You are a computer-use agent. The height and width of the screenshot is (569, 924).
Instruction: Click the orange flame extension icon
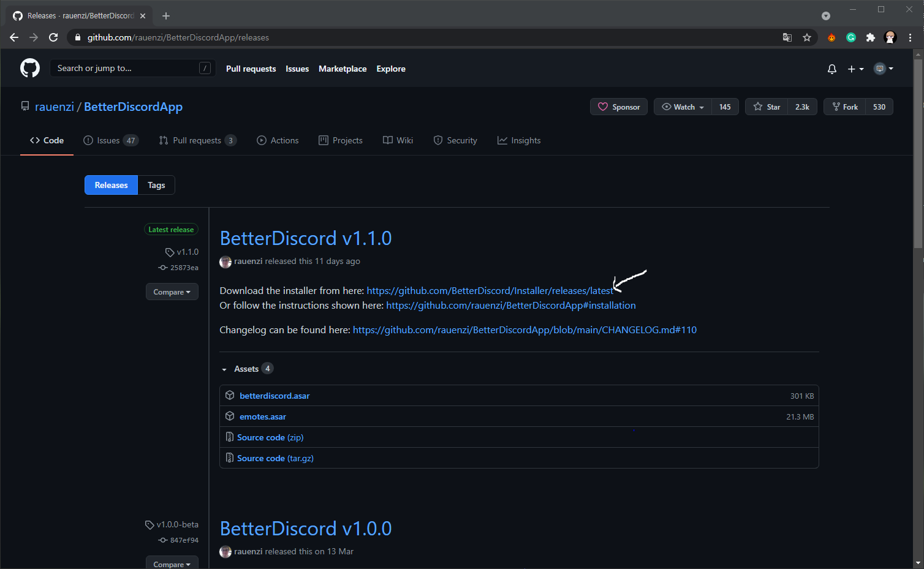(x=831, y=37)
